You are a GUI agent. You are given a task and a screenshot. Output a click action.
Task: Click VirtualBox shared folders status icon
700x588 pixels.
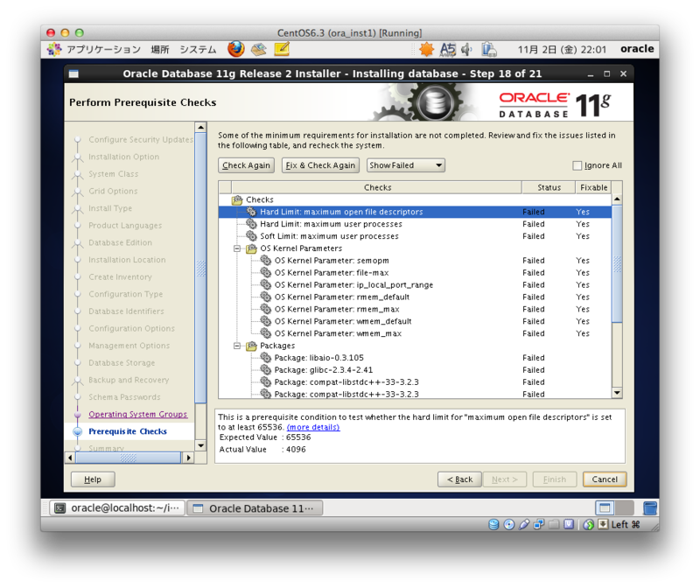(x=554, y=524)
